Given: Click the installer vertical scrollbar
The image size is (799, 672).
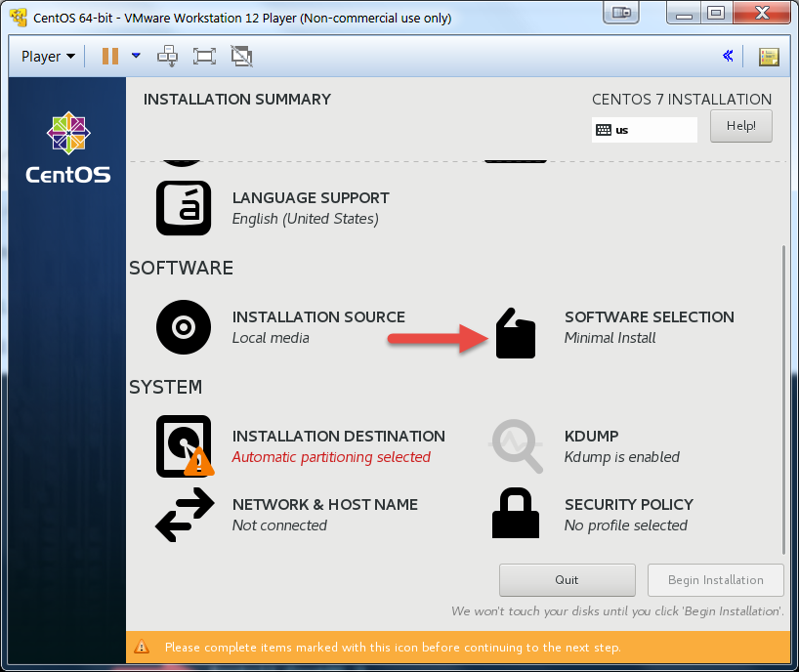Looking at the screenshot, I should point(783,399).
